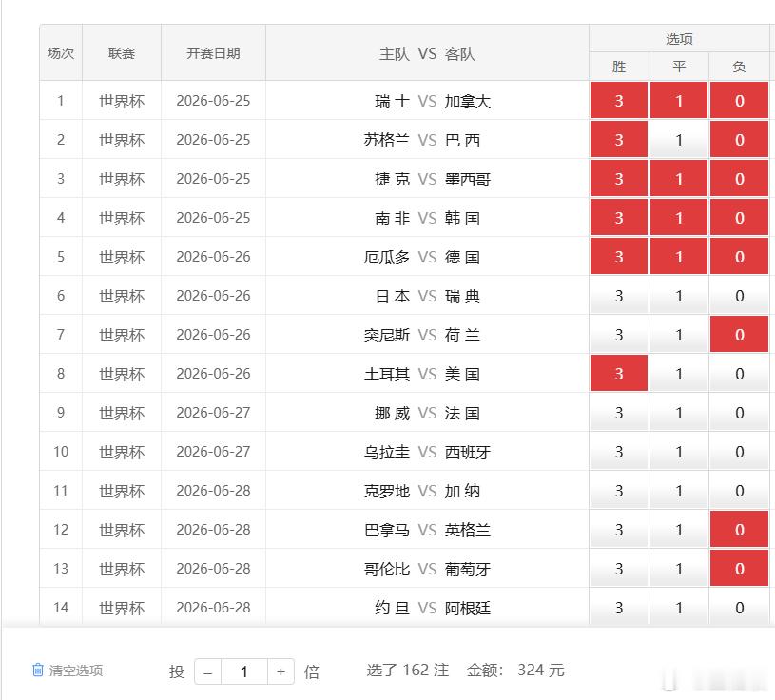Select win (3) for 约旦 VS 阿根廷

click(619, 608)
